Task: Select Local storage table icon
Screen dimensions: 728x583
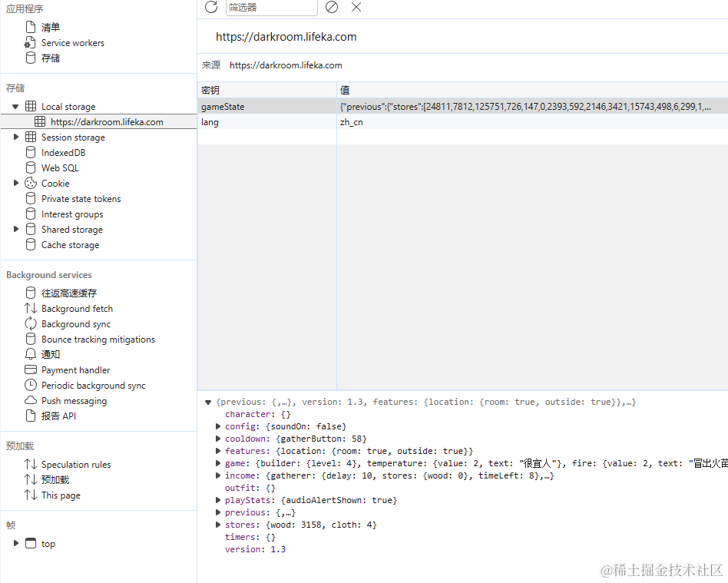Action: [x=31, y=106]
